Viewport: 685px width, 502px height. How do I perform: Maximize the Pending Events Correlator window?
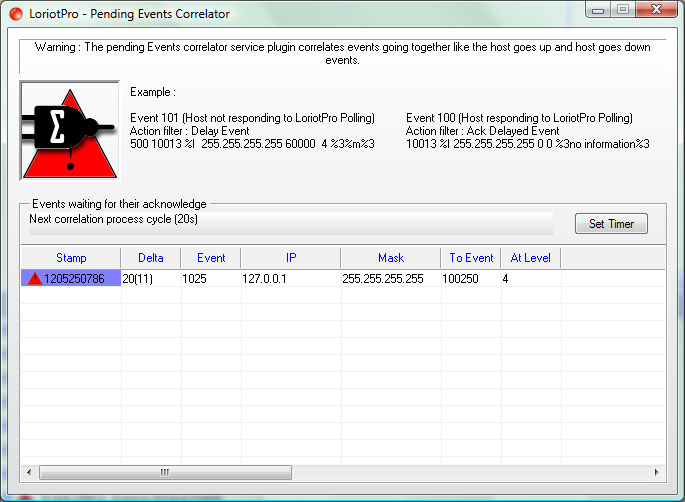click(623, 10)
